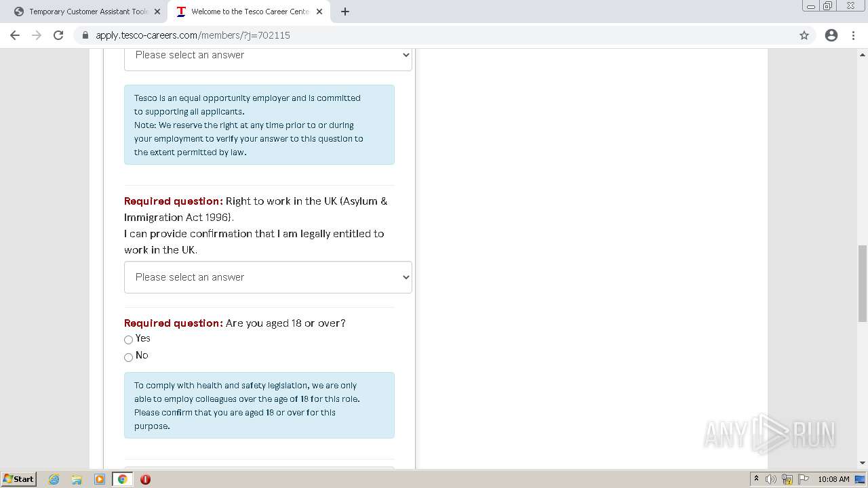Viewport: 868px width, 488px height.
Task: Click the red antivirus taskbar icon
Action: [145, 479]
